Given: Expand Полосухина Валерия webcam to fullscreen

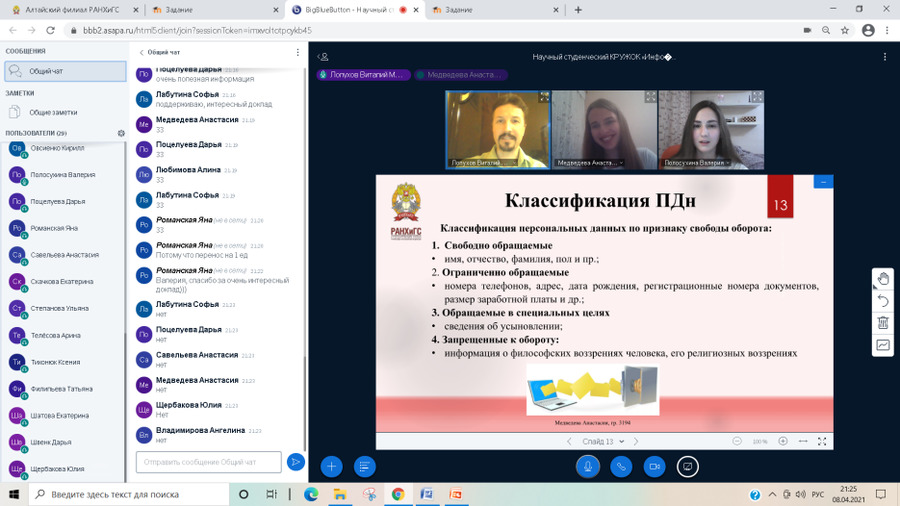Looking at the screenshot, I should [757, 97].
